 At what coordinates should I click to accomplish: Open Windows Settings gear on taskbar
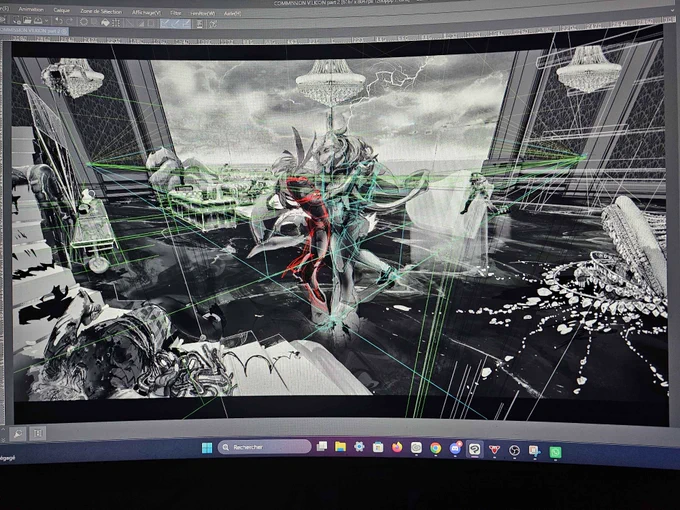[359, 446]
